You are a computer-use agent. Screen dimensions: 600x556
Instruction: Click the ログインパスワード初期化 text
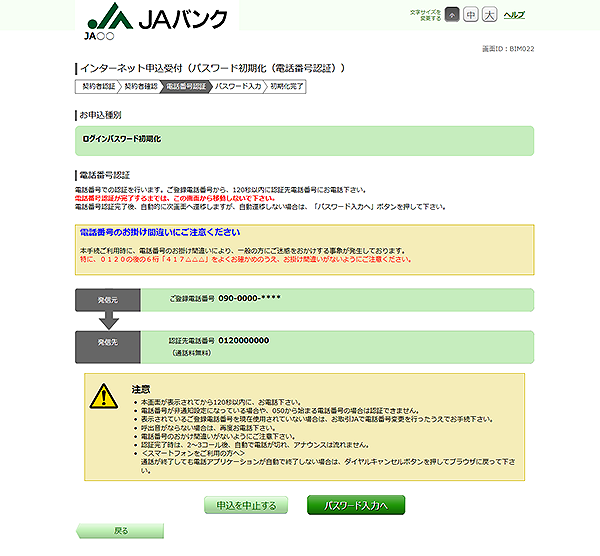click(x=122, y=139)
